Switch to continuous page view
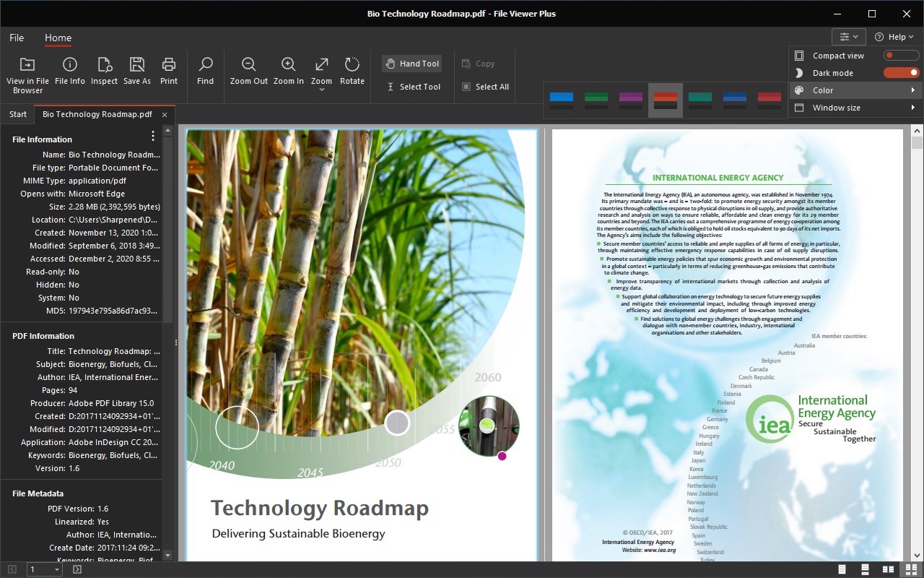Screen dimensions: 924x578 coord(866,570)
